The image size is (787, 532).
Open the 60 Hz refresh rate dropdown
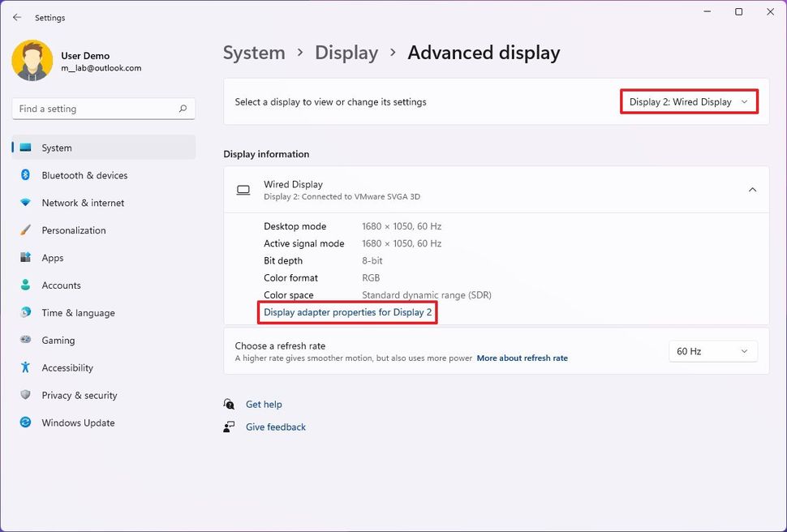coord(712,351)
